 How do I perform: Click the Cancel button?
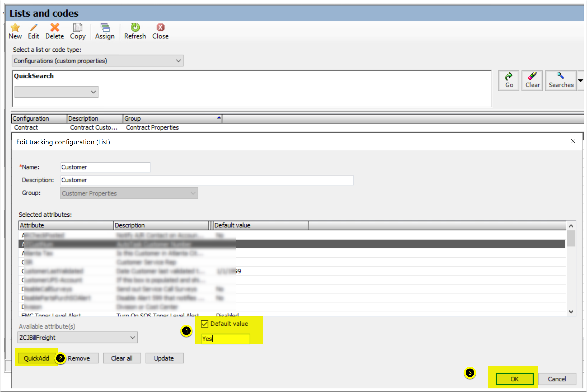tap(557, 379)
